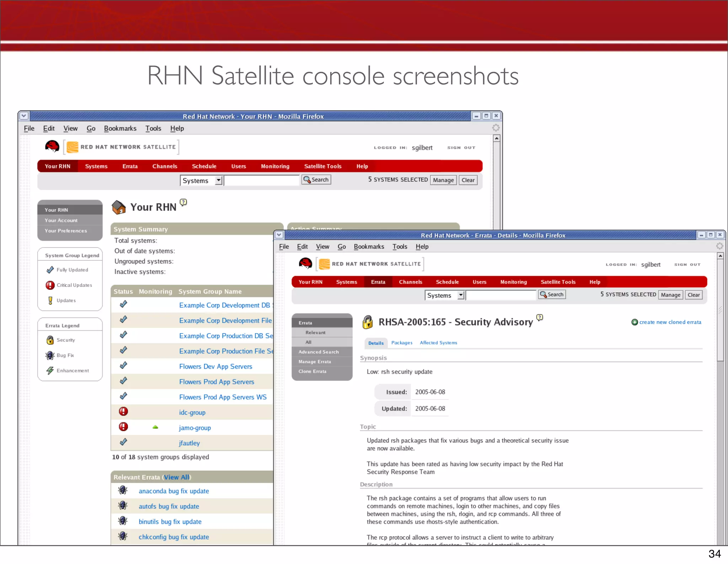The image size is (728, 564).
Task: Click green plus icon for cloned errata
Action: point(635,322)
